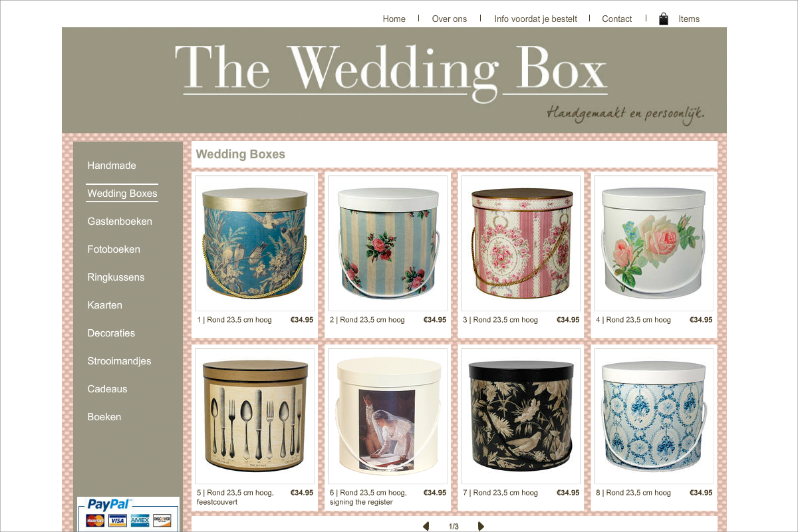The width and height of the screenshot is (798, 532).
Task: Open Handmade sidebar item
Action: click(112, 166)
